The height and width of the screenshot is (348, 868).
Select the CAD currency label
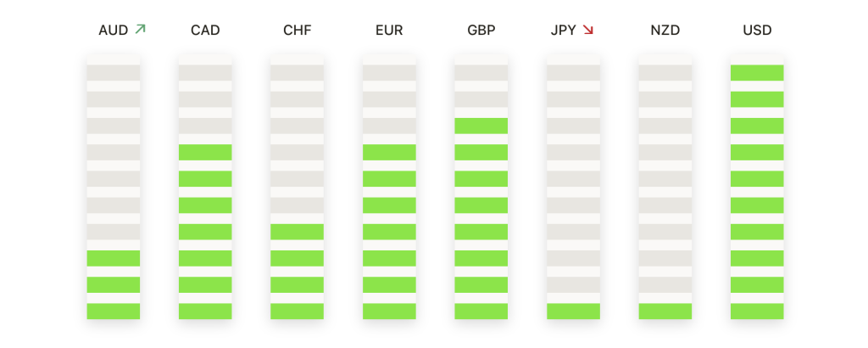[205, 30]
